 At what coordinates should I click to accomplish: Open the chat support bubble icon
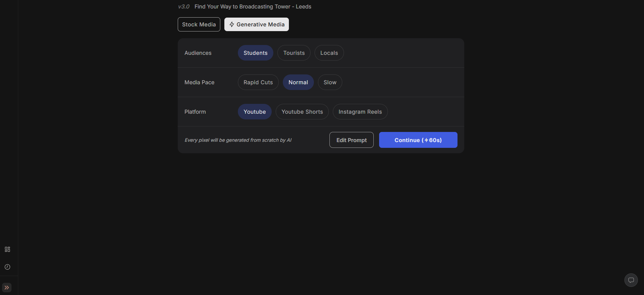point(631,280)
